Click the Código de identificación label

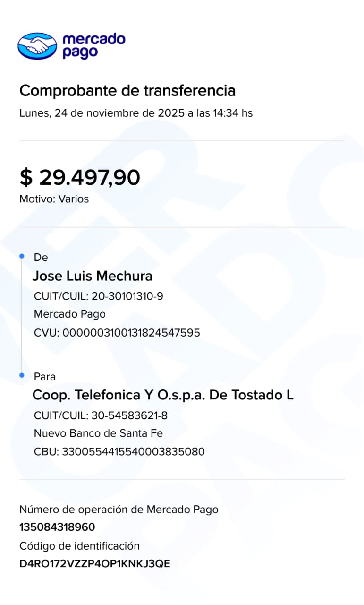pos(79,546)
